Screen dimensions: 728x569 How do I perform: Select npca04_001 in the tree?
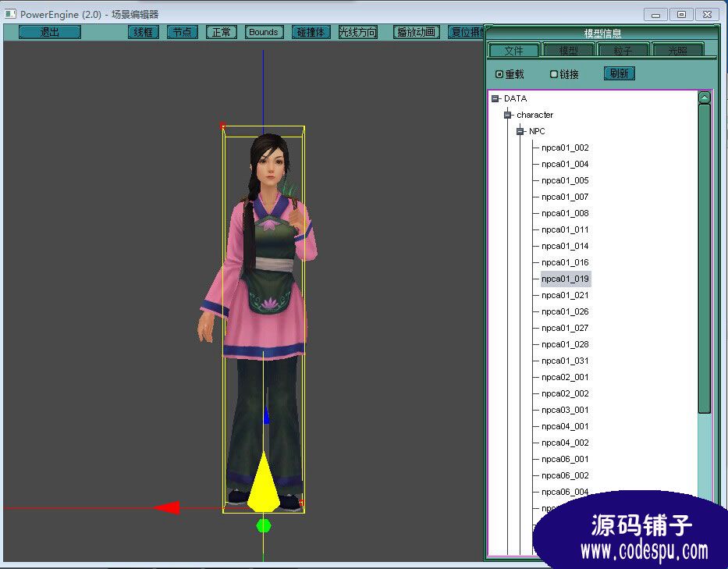click(x=565, y=426)
